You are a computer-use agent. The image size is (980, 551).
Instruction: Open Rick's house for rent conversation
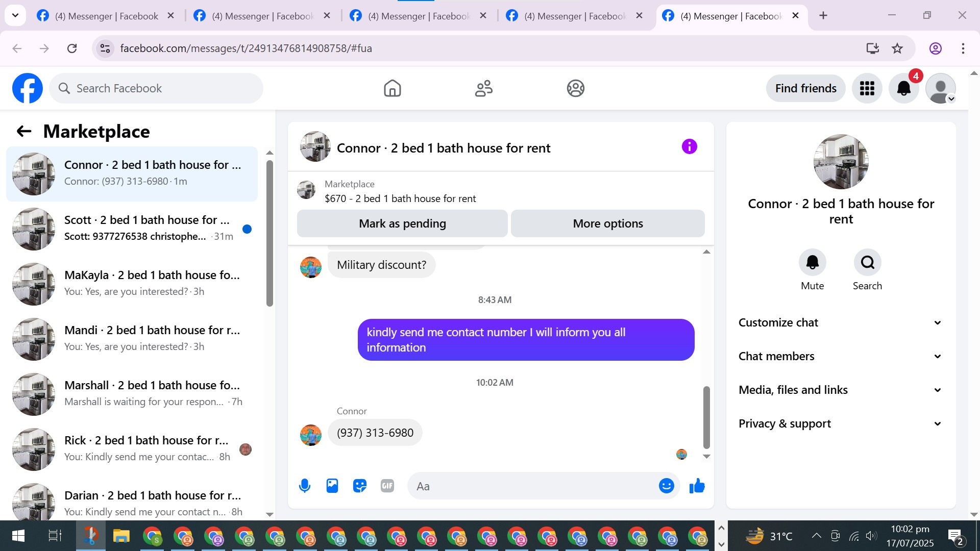132,449
